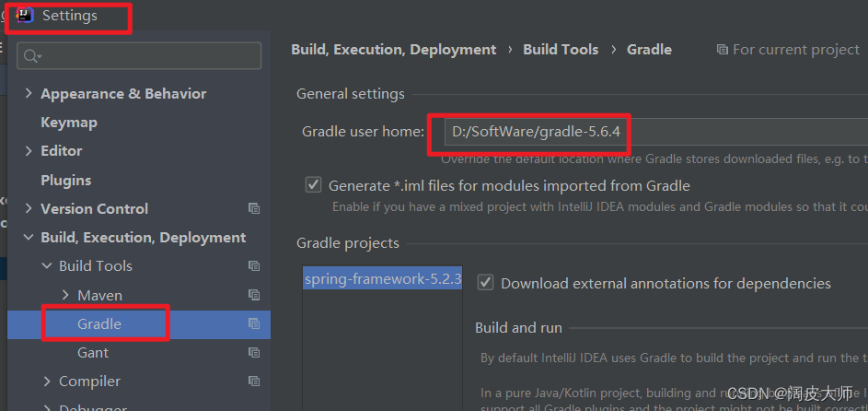The image size is (868, 411).
Task: Expand the Version Control section
Action: [29, 208]
